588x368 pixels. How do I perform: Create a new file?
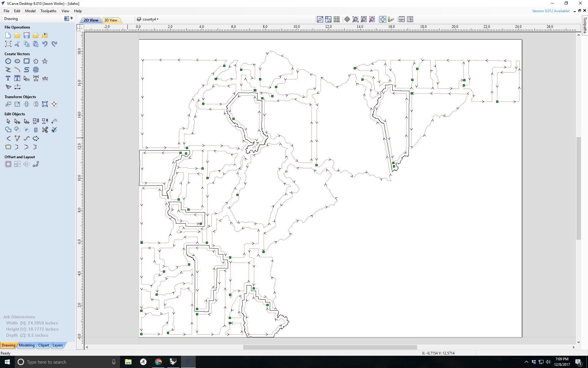[x=8, y=35]
